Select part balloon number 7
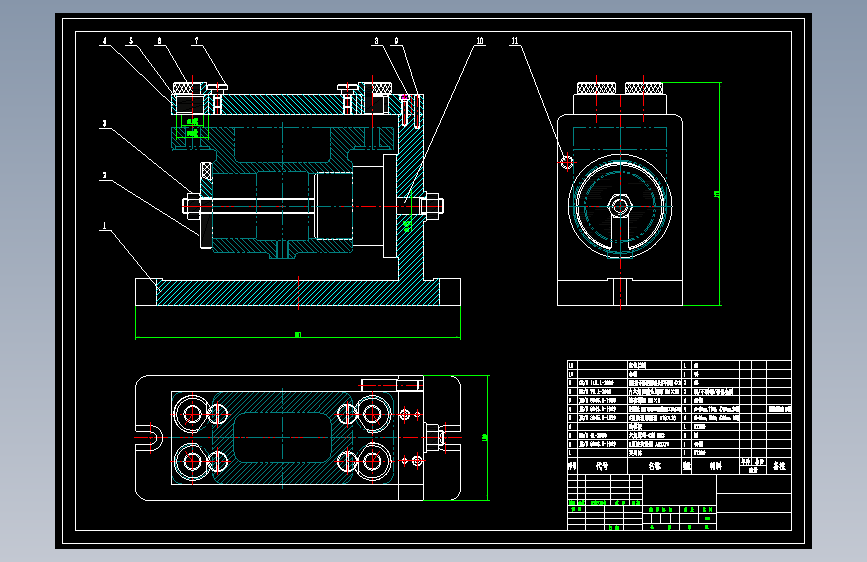This screenshot has height=562, width=867. tap(196, 40)
